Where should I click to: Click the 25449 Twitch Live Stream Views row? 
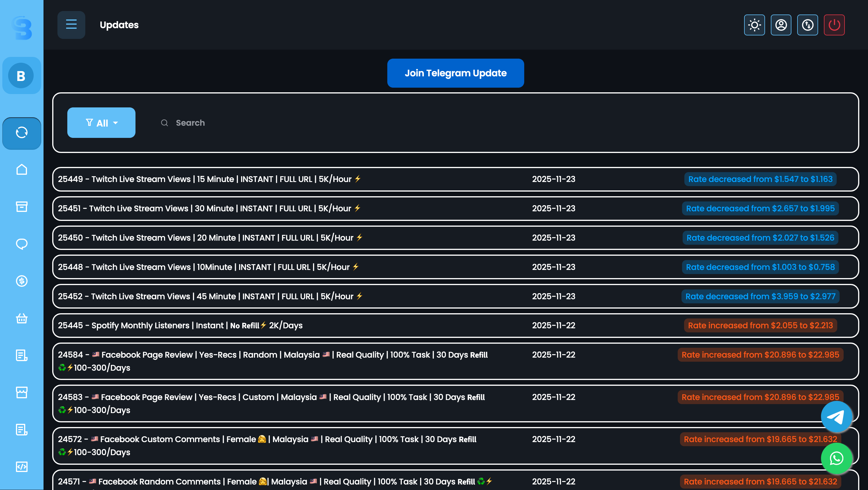click(209, 179)
